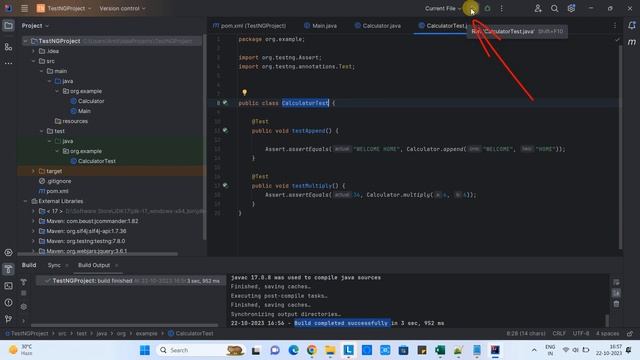Image resolution: width=640 pixels, height=360 pixels.
Task: Select the Sync tab in the Build panel
Action: (x=54, y=265)
